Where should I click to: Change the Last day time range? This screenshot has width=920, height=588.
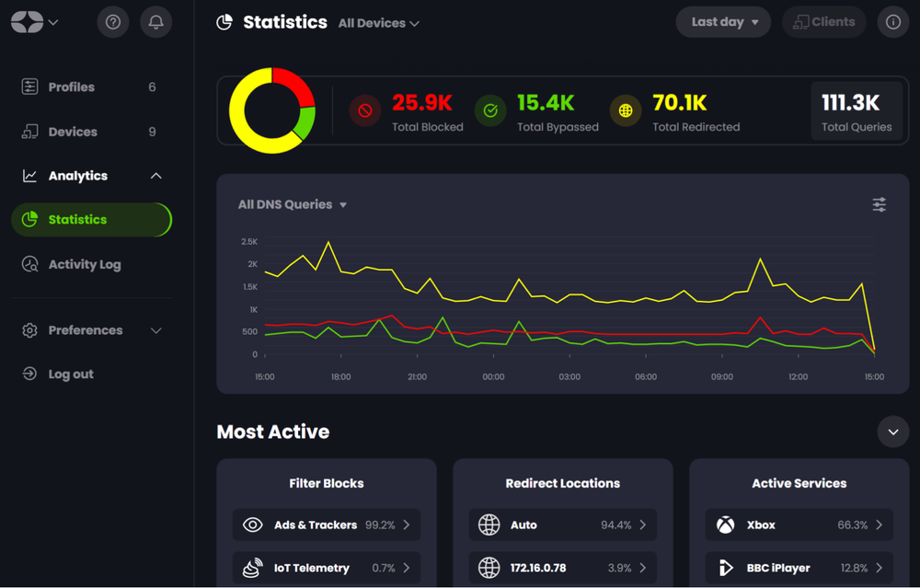[x=722, y=21]
